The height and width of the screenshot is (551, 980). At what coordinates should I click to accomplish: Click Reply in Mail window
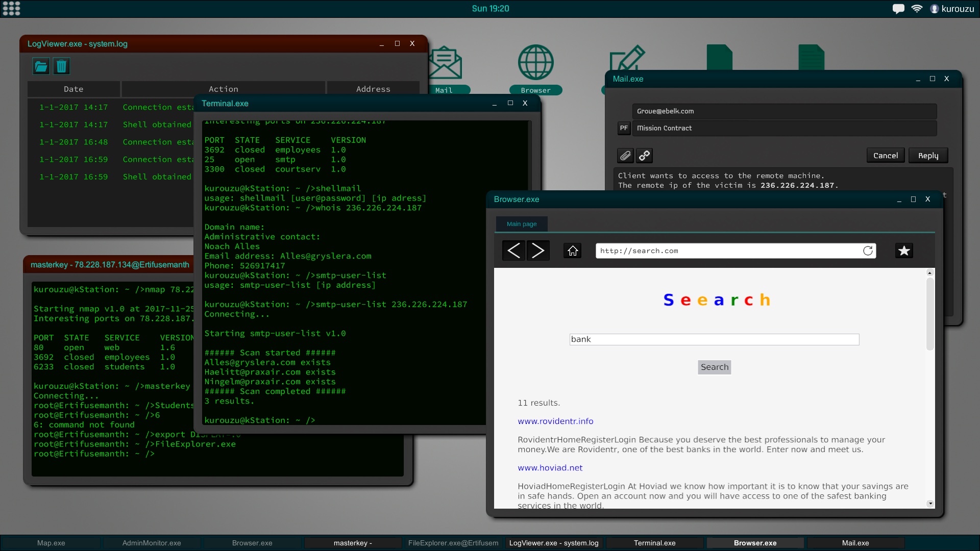tap(928, 156)
